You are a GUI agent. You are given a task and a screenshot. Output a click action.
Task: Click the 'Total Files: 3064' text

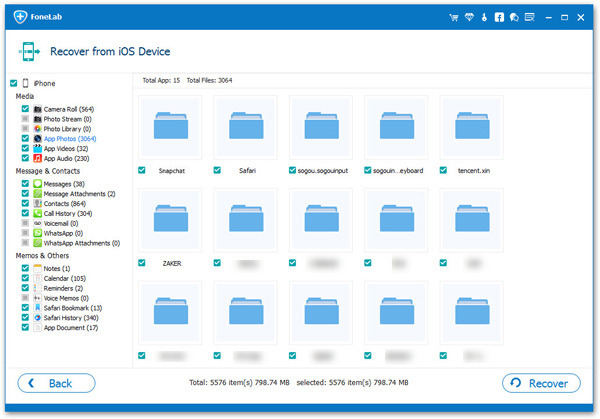[x=209, y=80]
